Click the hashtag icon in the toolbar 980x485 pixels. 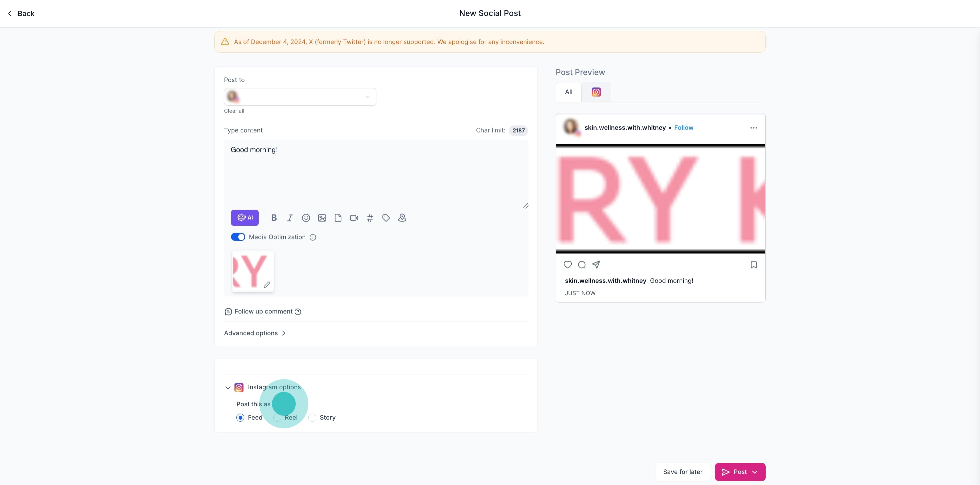coord(370,218)
